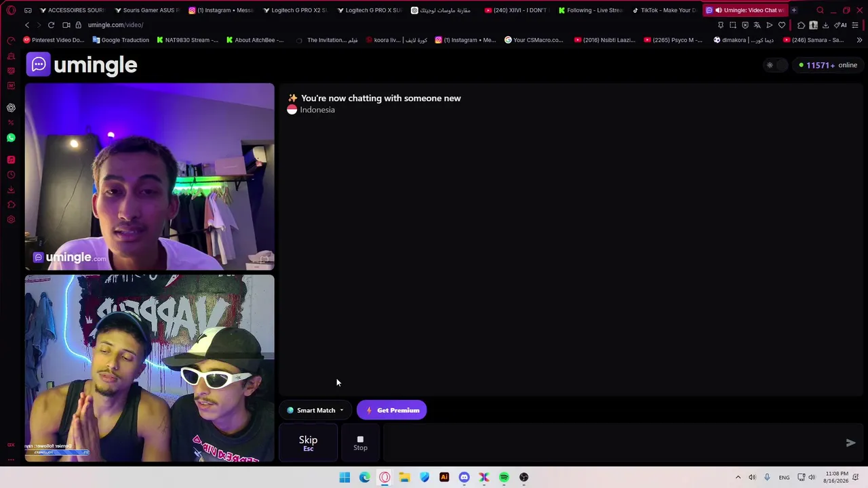Switch to the Logitech G PRO X2 tab
The height and width of the screenshot is (488, 868).
295,10
